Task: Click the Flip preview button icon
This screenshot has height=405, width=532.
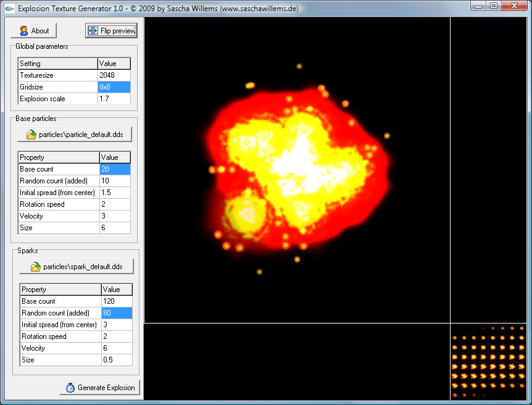Action: click(93, 31)
